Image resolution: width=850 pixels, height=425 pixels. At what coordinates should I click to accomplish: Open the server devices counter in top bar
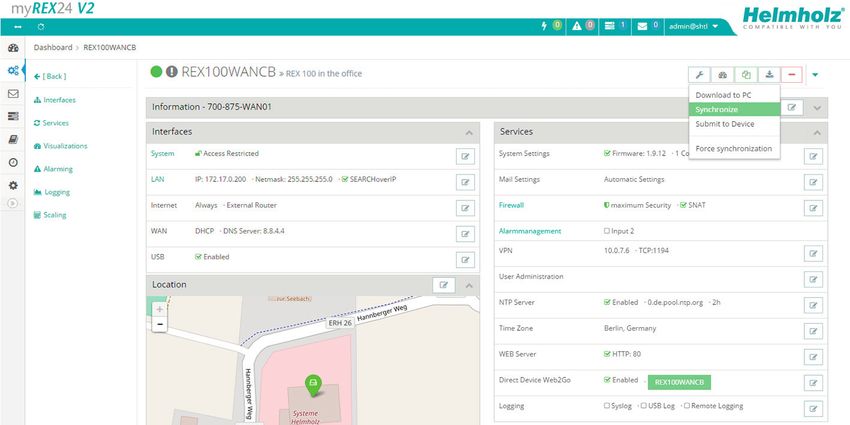coord(615,25)
